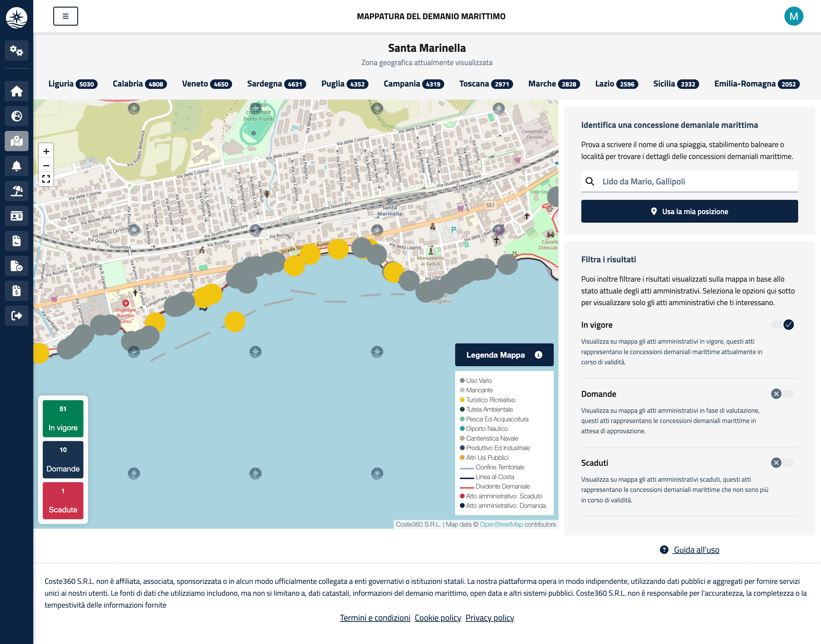Click the 51 In vigore counter card
Screen dimensions: 821x644
[x=63, y=418]
